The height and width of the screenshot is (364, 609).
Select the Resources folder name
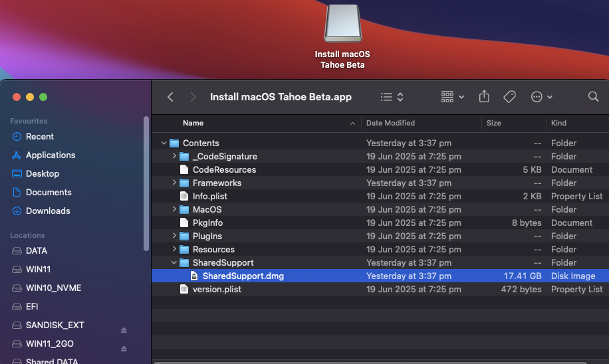(213, 249)
